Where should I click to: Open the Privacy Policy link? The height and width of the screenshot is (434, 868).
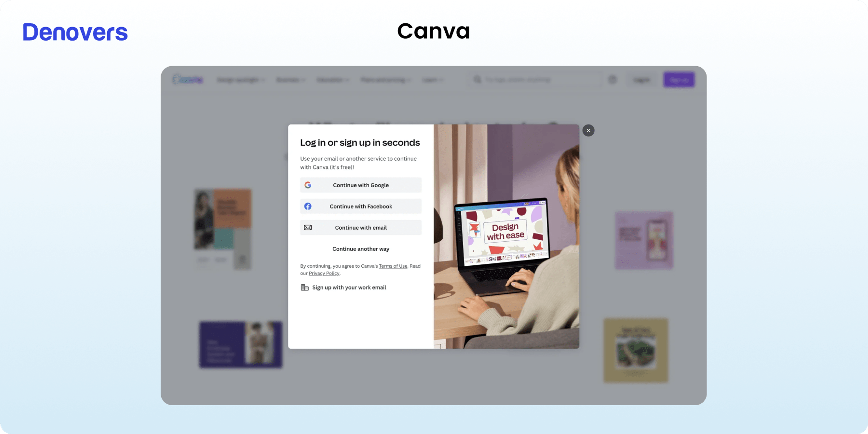[324, 273]
